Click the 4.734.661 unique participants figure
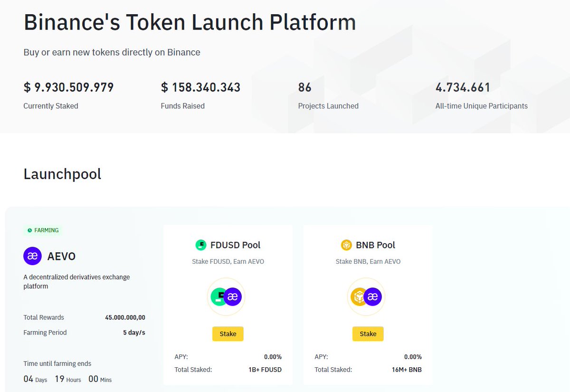The height and width of the screenshot is (392, 570). point(463,87)
